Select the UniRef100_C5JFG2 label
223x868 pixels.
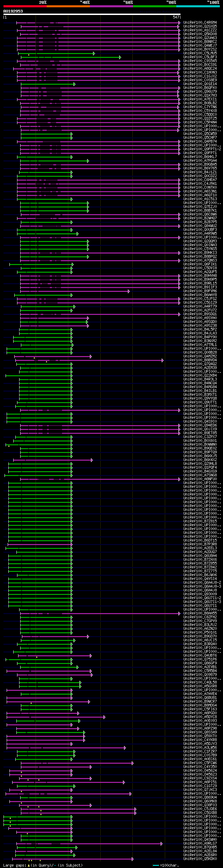click(x=200, y=299)
